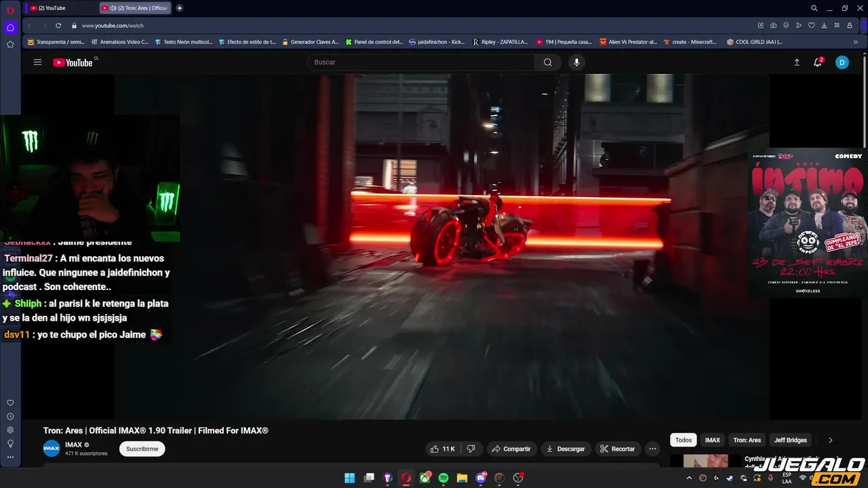Select the IMAX filter chip
Screen dimensions: 868x488
point(713,440)
